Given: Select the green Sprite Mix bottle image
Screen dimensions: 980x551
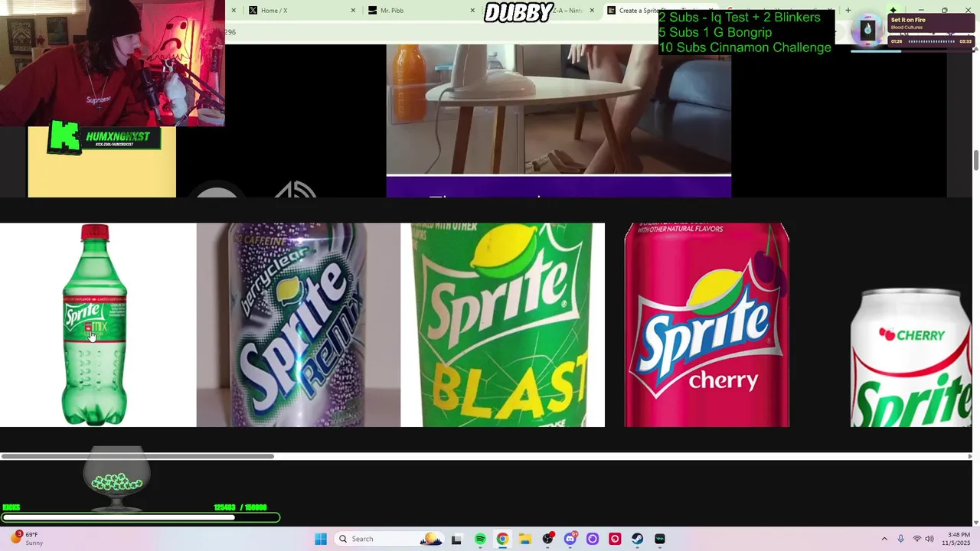Looking at the screenshot, I should [94, 324].
